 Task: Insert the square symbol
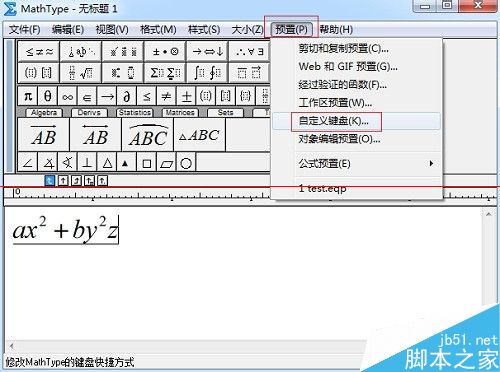tap(147, 163)
